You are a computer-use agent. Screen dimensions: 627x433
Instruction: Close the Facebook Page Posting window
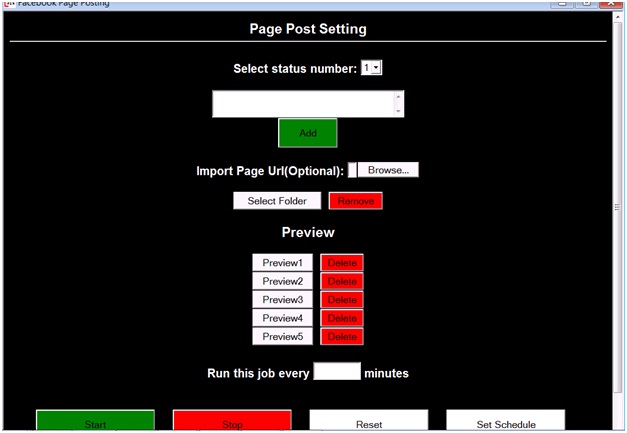click(x=611, y=4)
